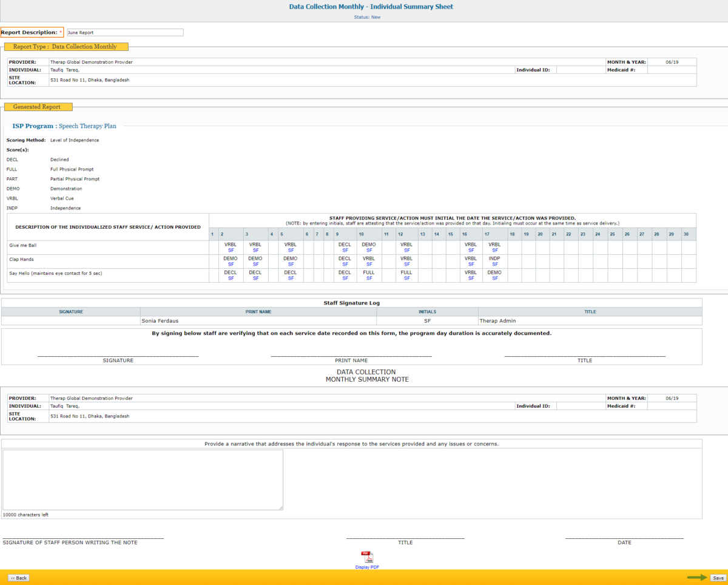
Task: Click SF under FULL on day 10 for Say Hello
Action: pos(369,277)
